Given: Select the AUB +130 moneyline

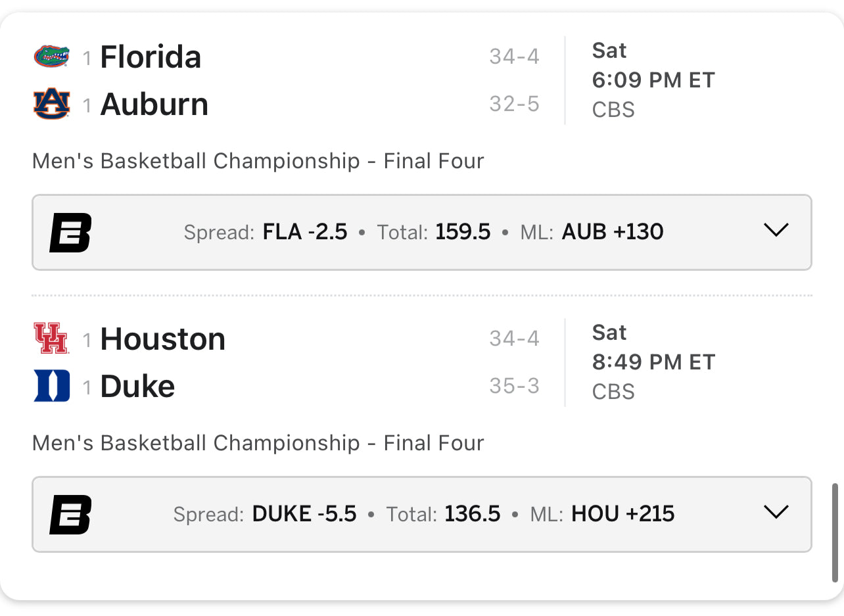Looking at the screenshot, I should 613,232.
